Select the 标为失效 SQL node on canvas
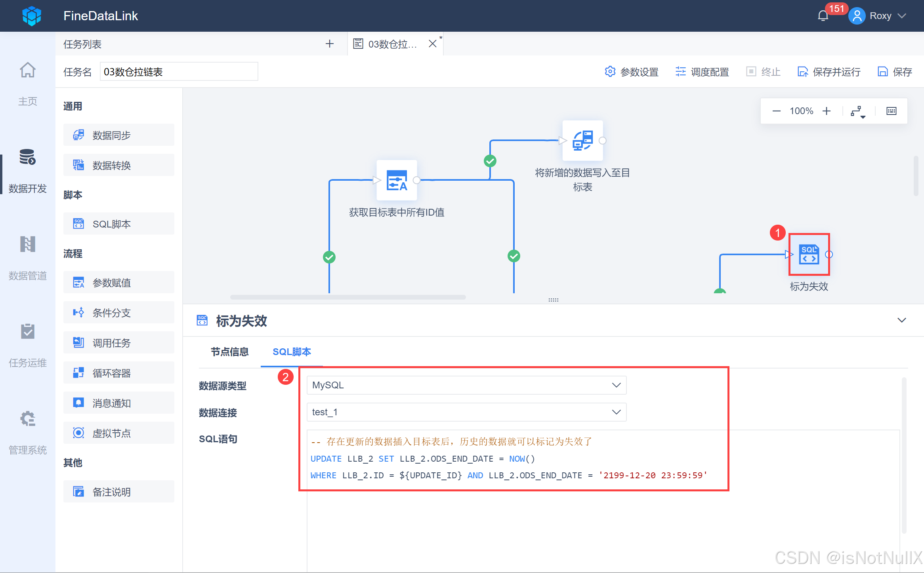This screenshot has height=573, width=924. tap(809, 254)
